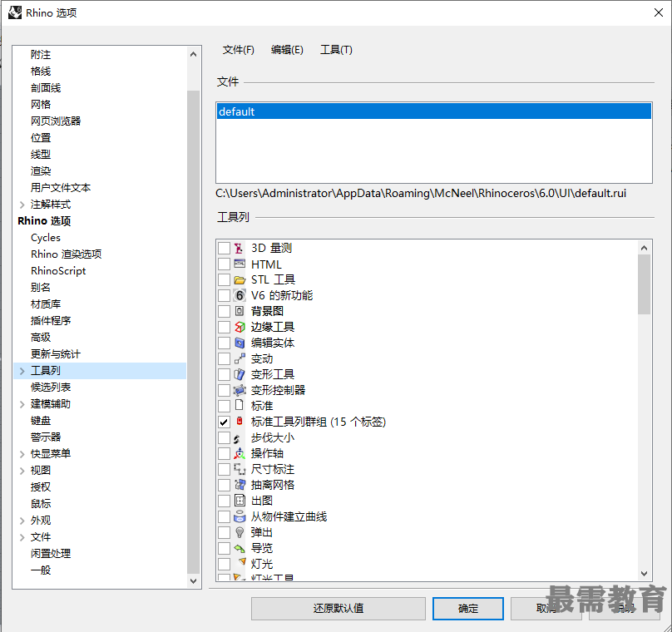Viewport: 672px width, 632px height.
Task: Click the V6 的新功能 icon
Action: click(x=240, y=296)
